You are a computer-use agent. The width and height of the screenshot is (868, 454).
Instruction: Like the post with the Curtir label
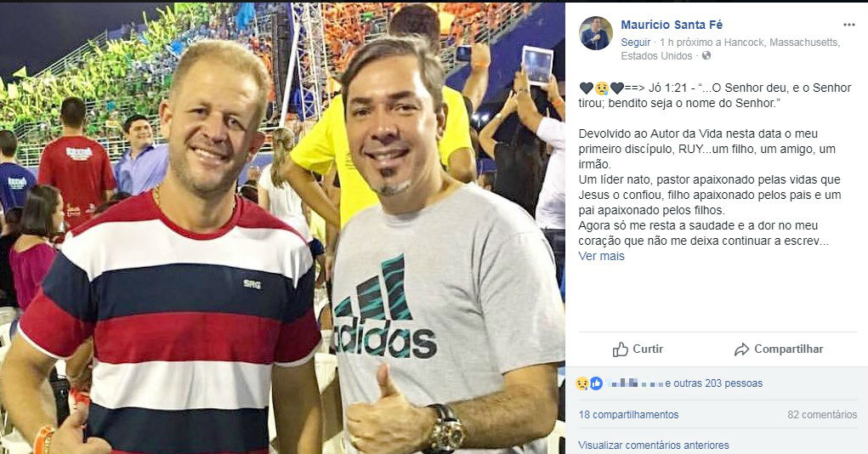pos(648,349)
